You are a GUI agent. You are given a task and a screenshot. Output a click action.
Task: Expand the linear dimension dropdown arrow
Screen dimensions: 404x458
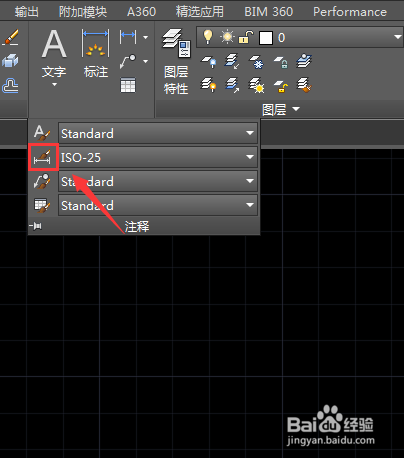coord(145,37)
